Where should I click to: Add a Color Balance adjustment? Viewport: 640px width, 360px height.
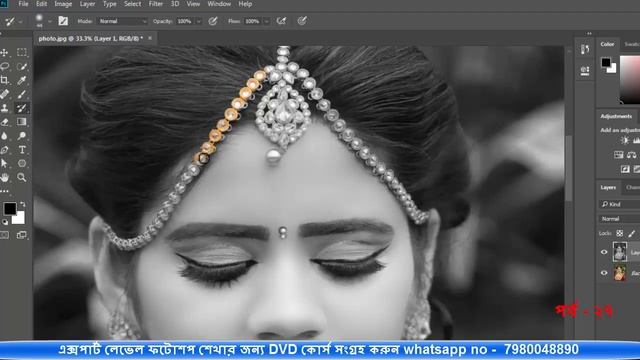[631, 155]
